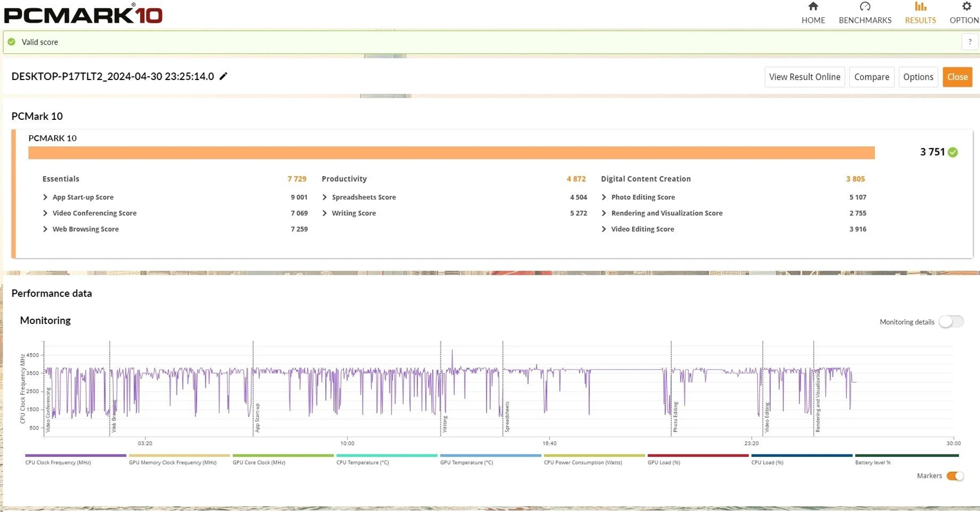Open the Benchmarks gauge icon
The width and height of the screenshot is (980, 512).
pyautogui.click(x=865, y=7)
